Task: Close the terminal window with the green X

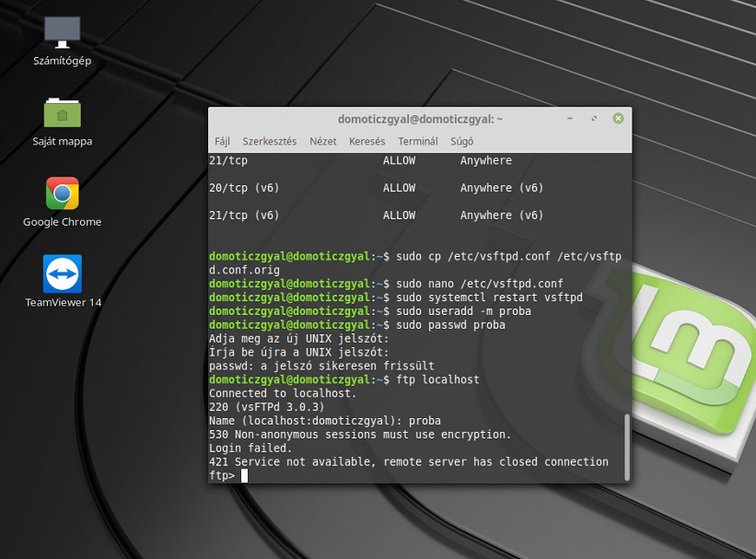Action: [618, 119]
